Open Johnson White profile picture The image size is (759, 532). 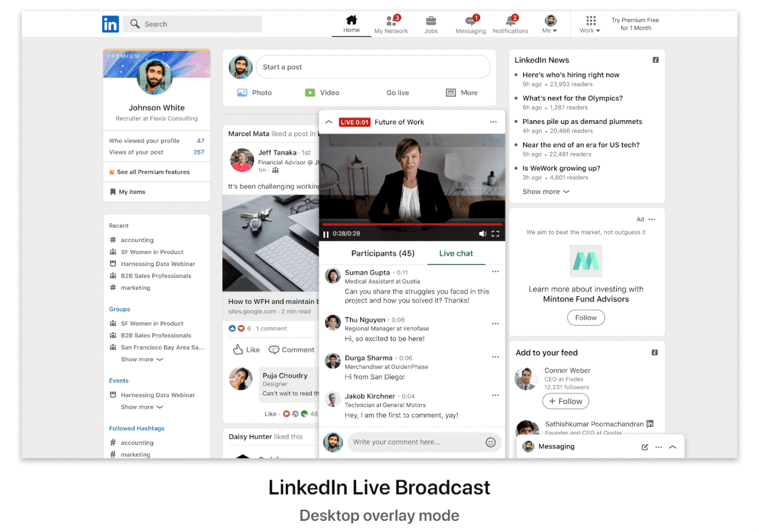(x=154, y=77)
